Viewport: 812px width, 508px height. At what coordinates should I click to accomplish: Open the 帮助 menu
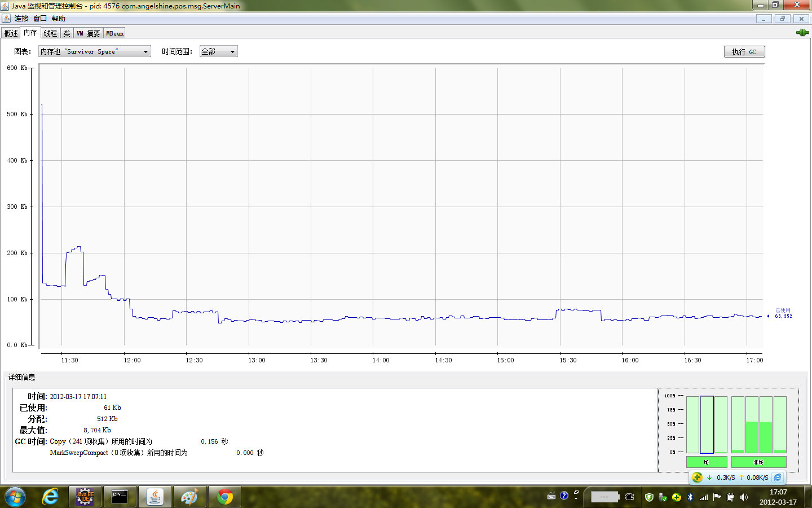coord(58,19)
